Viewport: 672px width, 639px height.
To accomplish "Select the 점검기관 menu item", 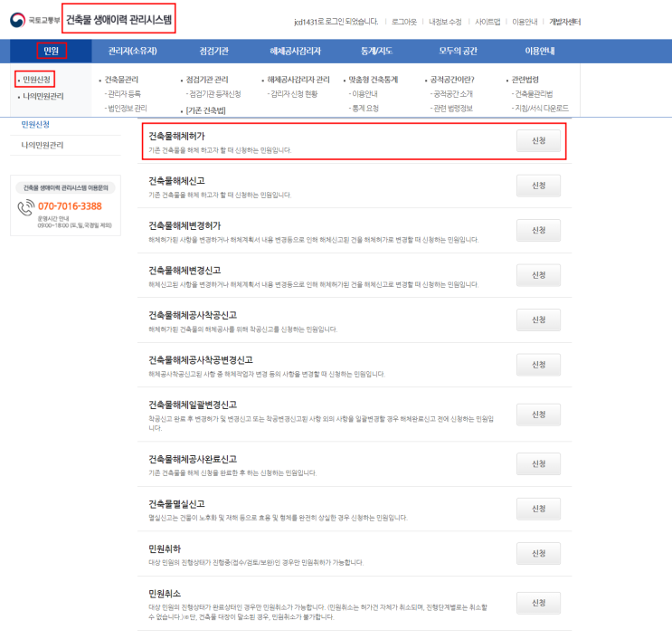I will coord(213,51).
